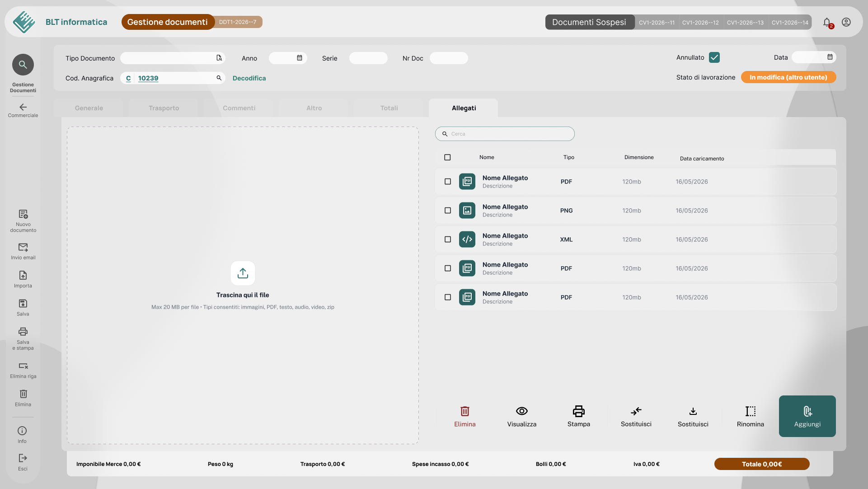Toggle the Annullato checkbox
The image size is (868, 489).
pos(714,57)
